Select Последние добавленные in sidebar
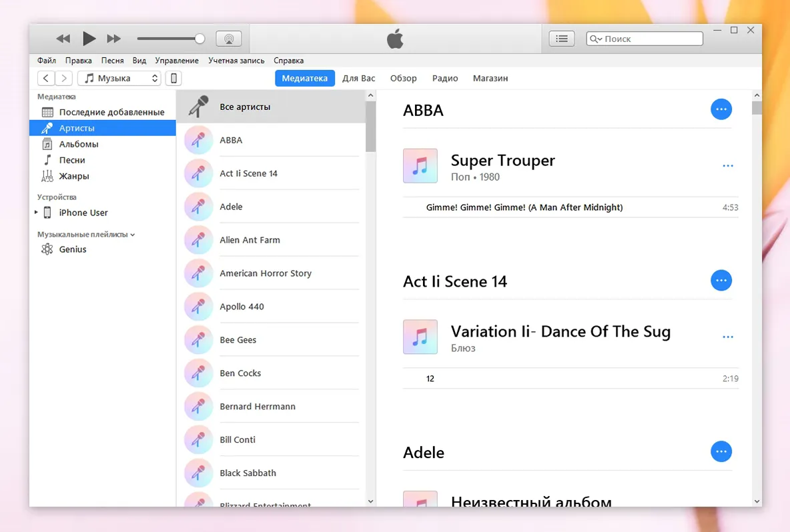The height and width of the screenshot is (532, 790). tap(102, 112)
